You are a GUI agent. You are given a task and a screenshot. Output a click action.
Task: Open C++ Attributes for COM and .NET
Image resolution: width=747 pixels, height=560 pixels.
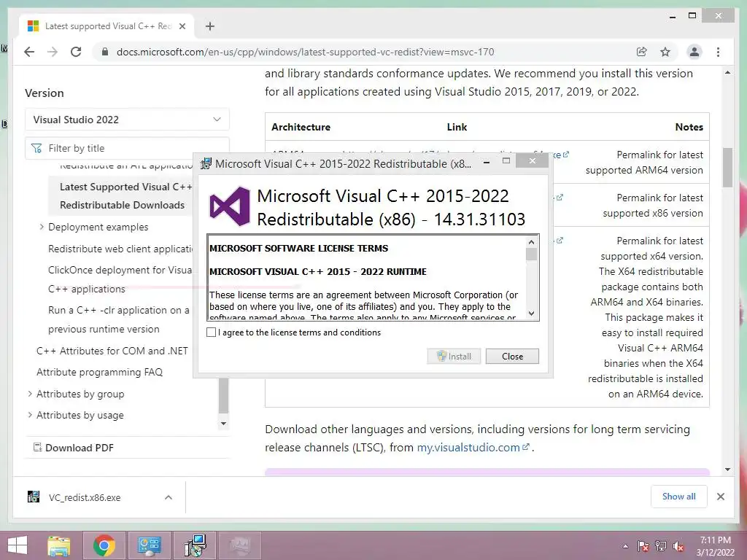112,351
